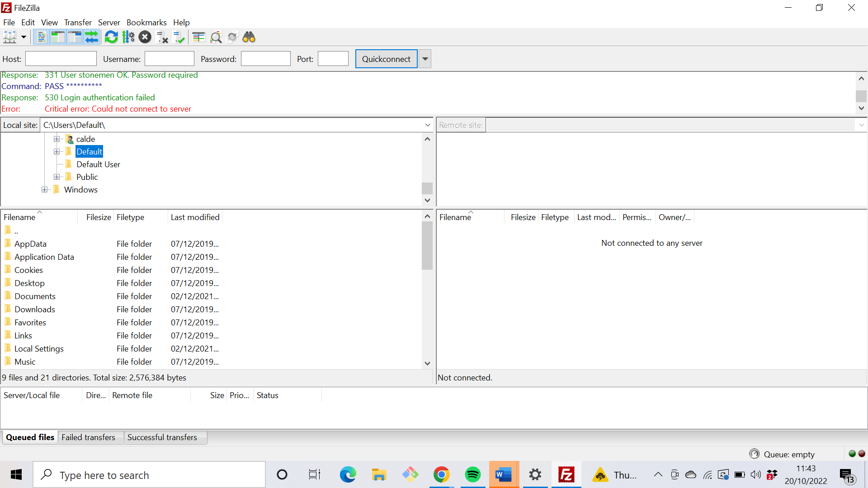Open Local site path dropdown
868x488 pixels.
(x=428, y=125)
